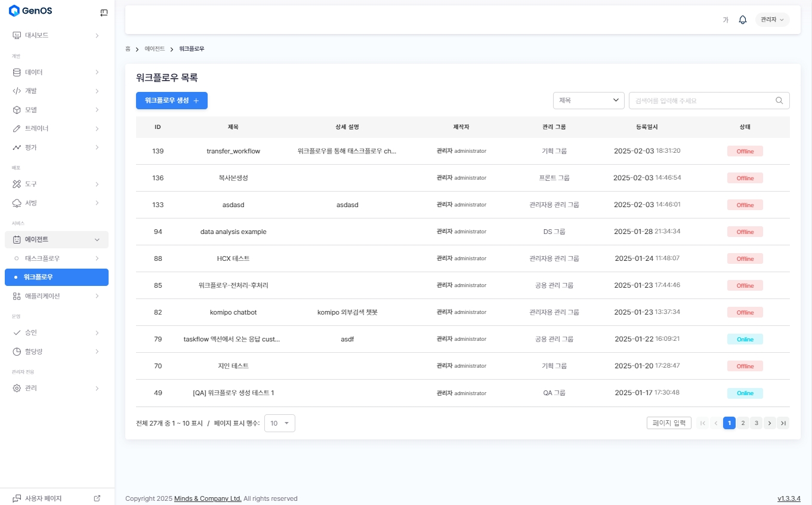Screen dimensions: 812x505
Task: Click the 페이지 입력 button
Action: [x=669, y=423]
